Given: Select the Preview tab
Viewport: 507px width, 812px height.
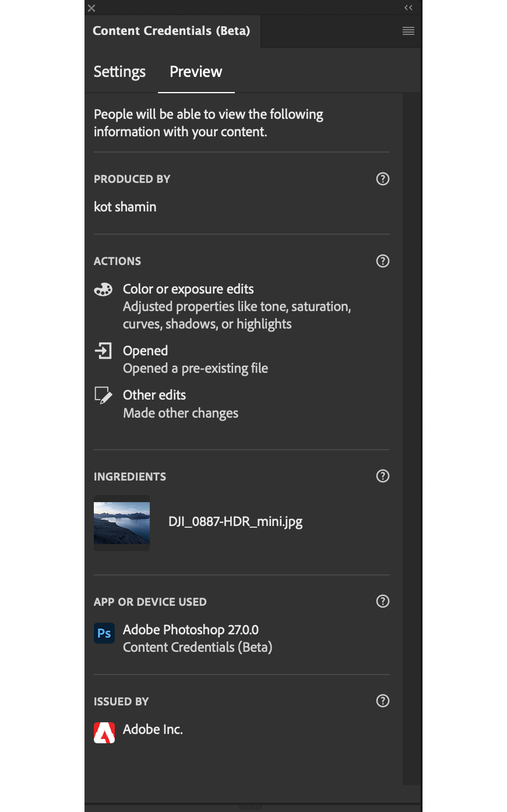Looking at the screenshot, I should click(196, 72).
